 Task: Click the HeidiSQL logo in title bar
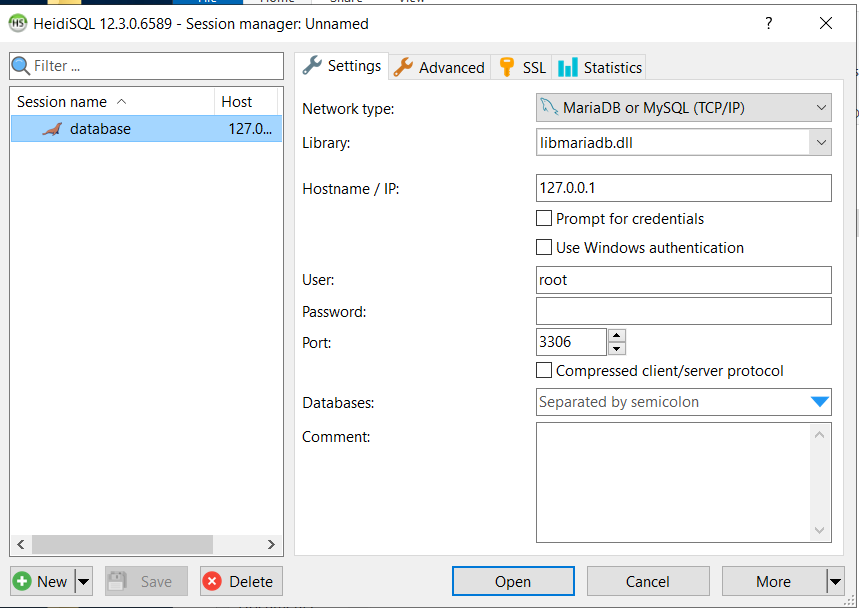[x=18, y=24]
